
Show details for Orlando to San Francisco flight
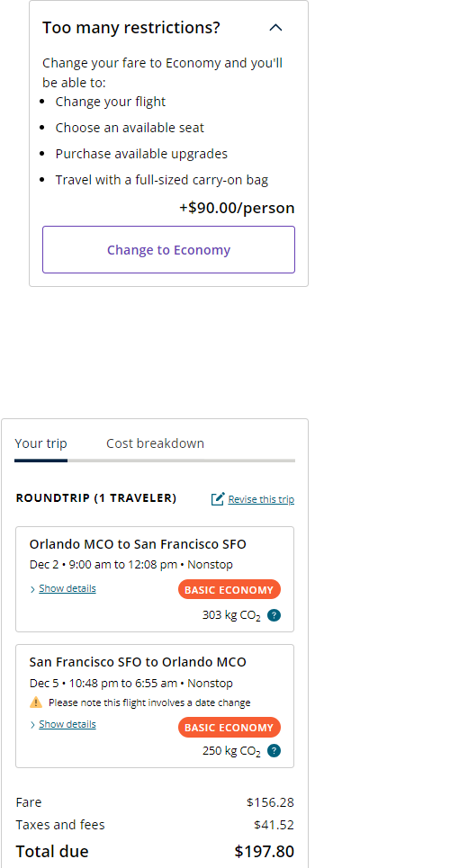pyautogui.click(x=67, y=588)
